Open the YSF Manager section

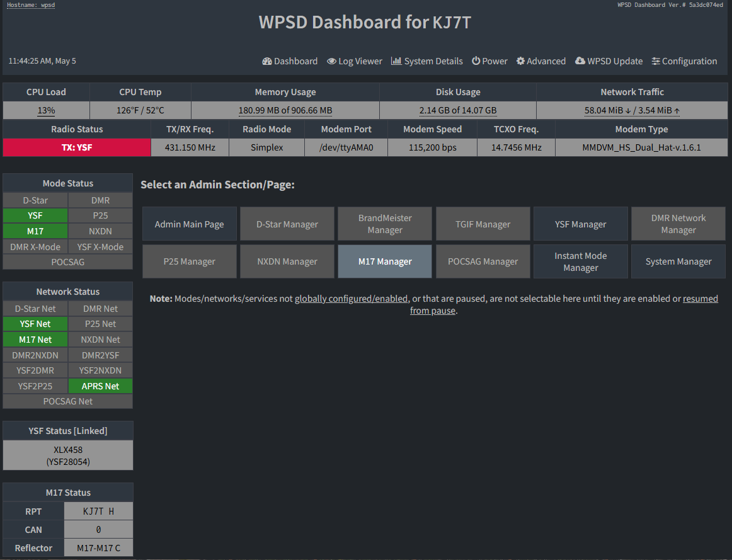click(580, 224)
